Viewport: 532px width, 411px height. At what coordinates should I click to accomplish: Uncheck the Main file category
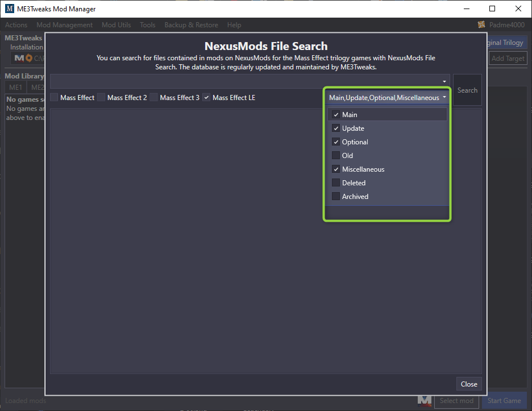tap(336, 115)
